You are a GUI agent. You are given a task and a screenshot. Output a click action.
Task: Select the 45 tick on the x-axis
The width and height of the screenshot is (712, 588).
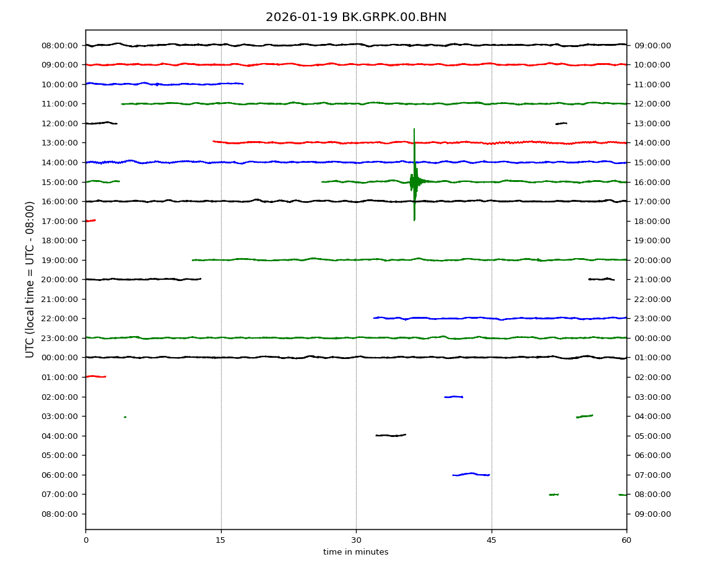coord(492,540)
